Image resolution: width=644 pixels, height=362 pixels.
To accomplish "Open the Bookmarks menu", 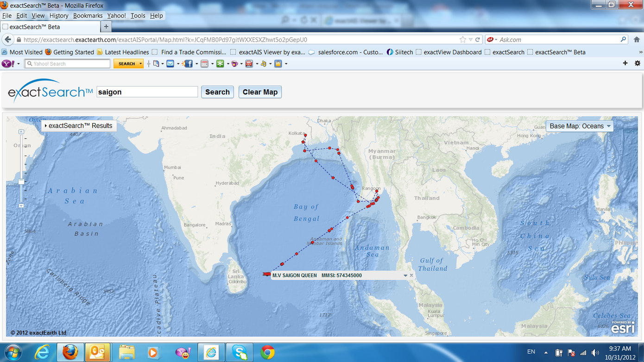I will point(88,15).
